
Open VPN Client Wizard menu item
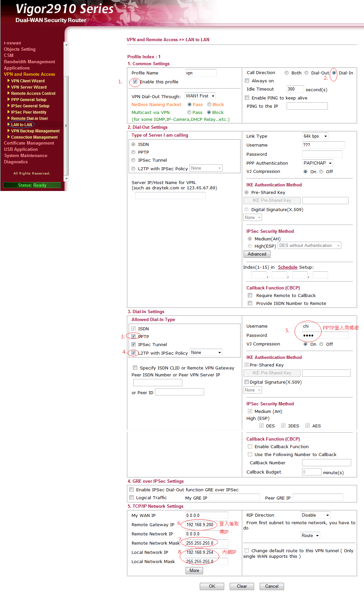[28, 81]
